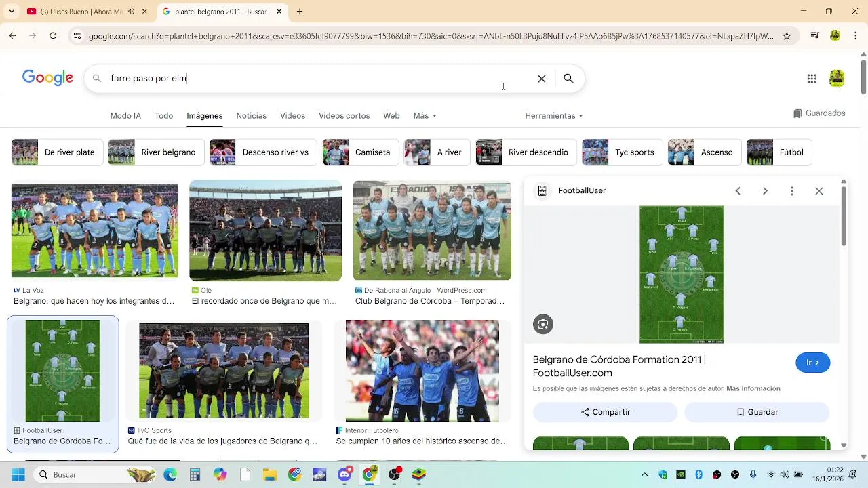Select the Tyc sports chip
The height and width of the screenshot is (488, 868).
tap(623, 152)
